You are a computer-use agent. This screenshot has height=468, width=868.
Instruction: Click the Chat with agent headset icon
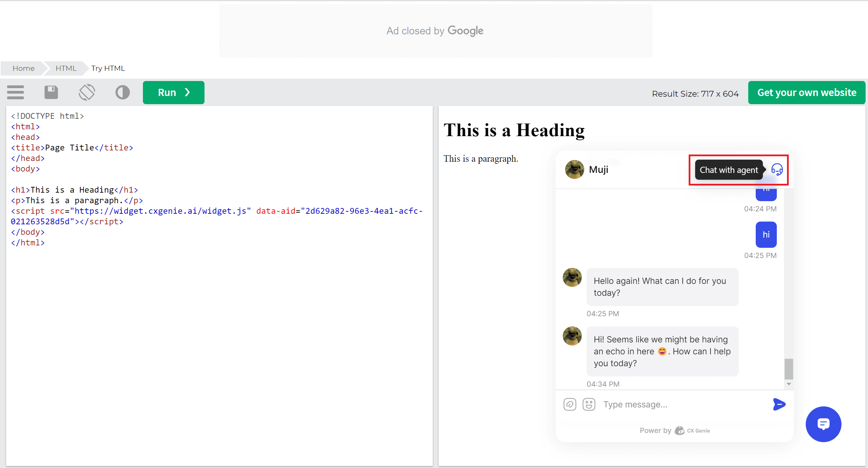777,170
